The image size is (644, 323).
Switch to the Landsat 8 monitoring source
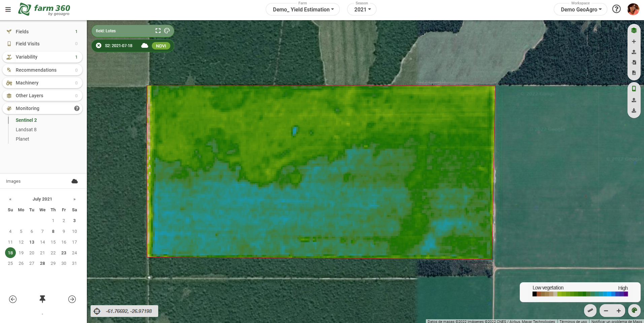click(x=26, y=130)
